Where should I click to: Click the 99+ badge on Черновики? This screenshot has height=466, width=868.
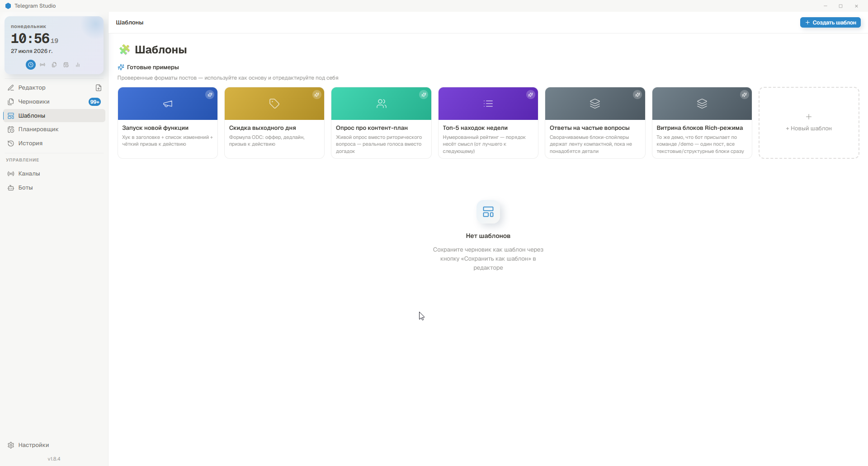94,102
